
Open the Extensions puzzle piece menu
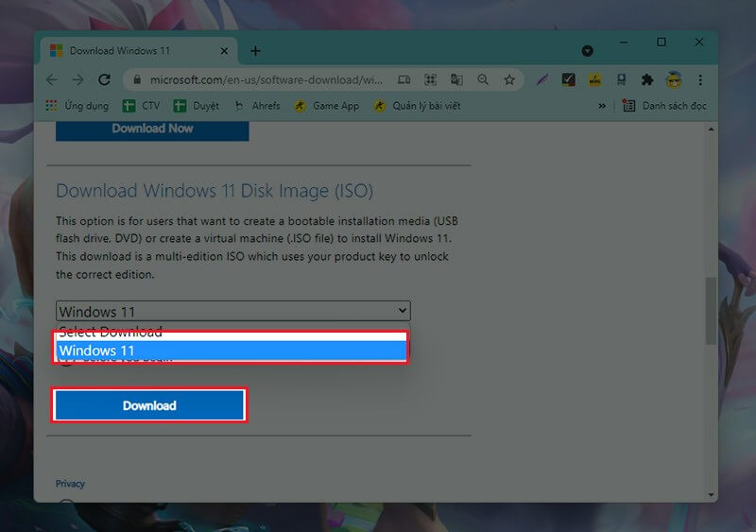[x=647, y=80]
